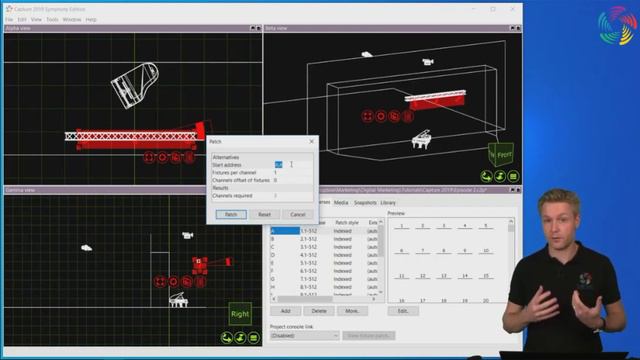Click the Reset button in the Patch dialog

[264, 214]
